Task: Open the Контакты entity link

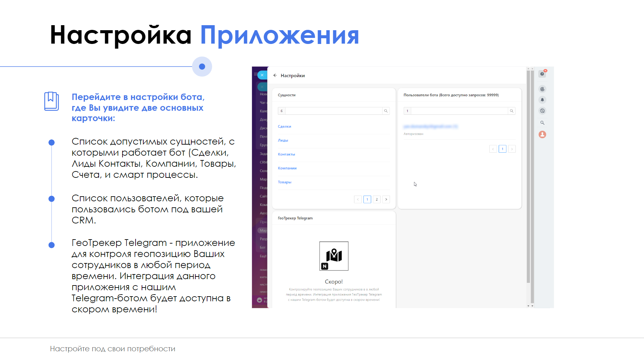Action: (x=287, y=154)
